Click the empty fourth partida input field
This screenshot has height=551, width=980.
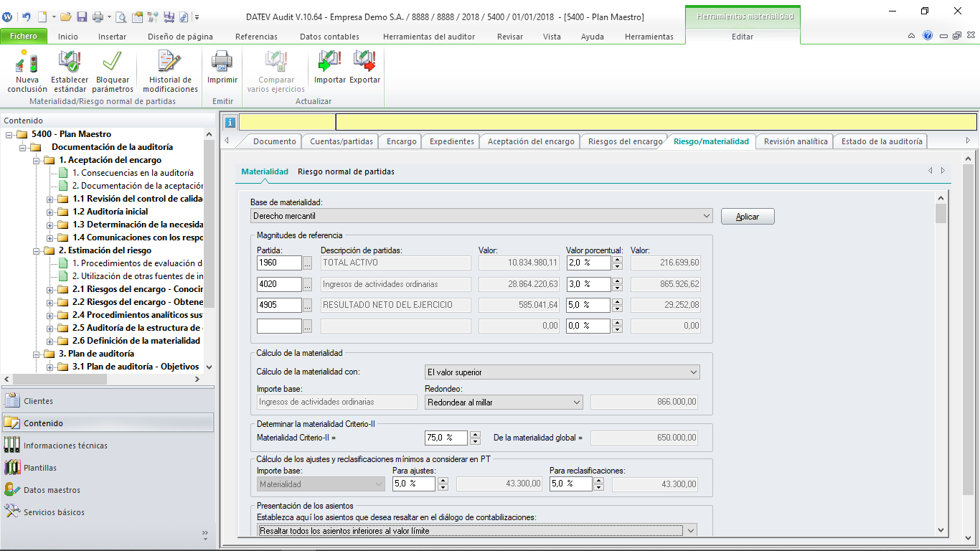click(x=279, y=326)
